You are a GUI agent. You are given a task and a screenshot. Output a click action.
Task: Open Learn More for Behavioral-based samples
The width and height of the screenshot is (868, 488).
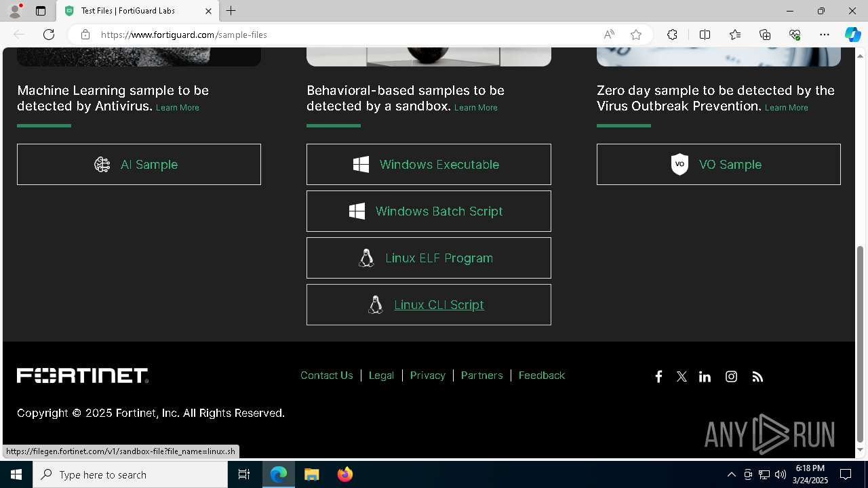click(476, 108)
